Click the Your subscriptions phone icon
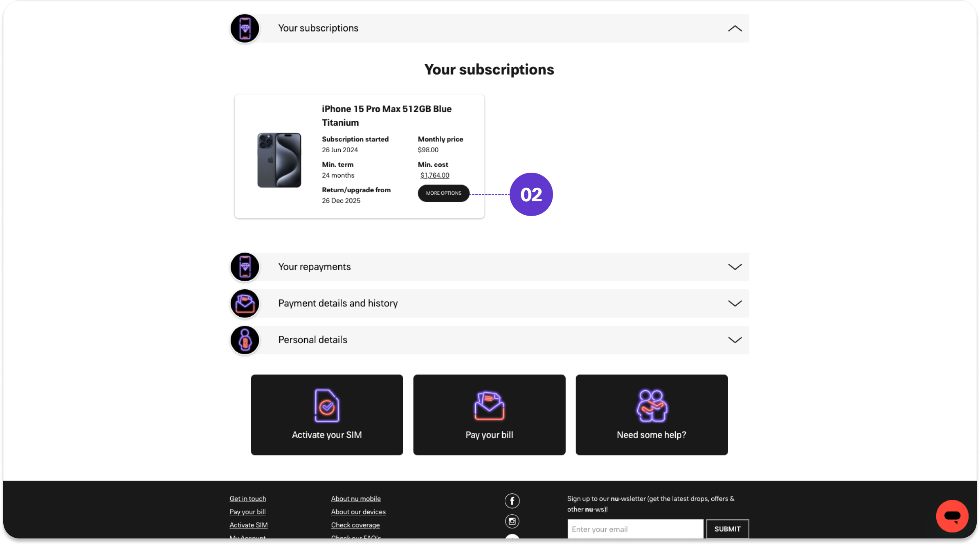 tap(245, 28)
